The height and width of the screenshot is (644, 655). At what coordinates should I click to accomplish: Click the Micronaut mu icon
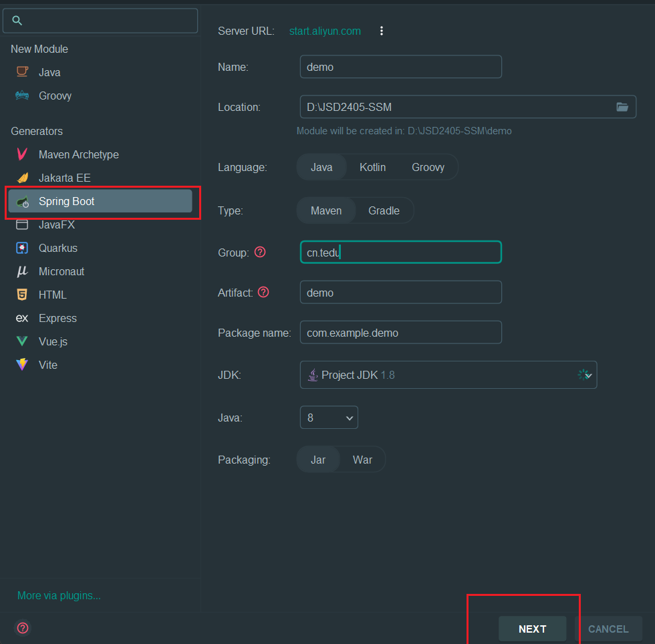pos(22,271)
